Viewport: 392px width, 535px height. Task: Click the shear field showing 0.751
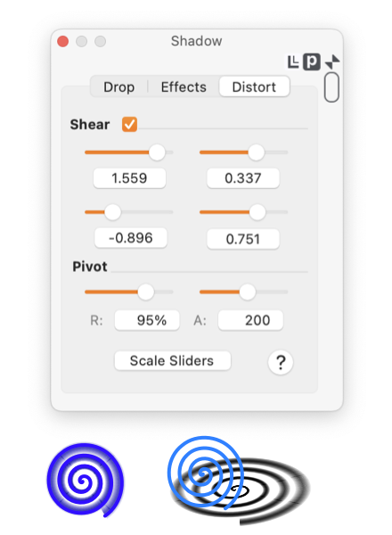(x=243, y=239)
